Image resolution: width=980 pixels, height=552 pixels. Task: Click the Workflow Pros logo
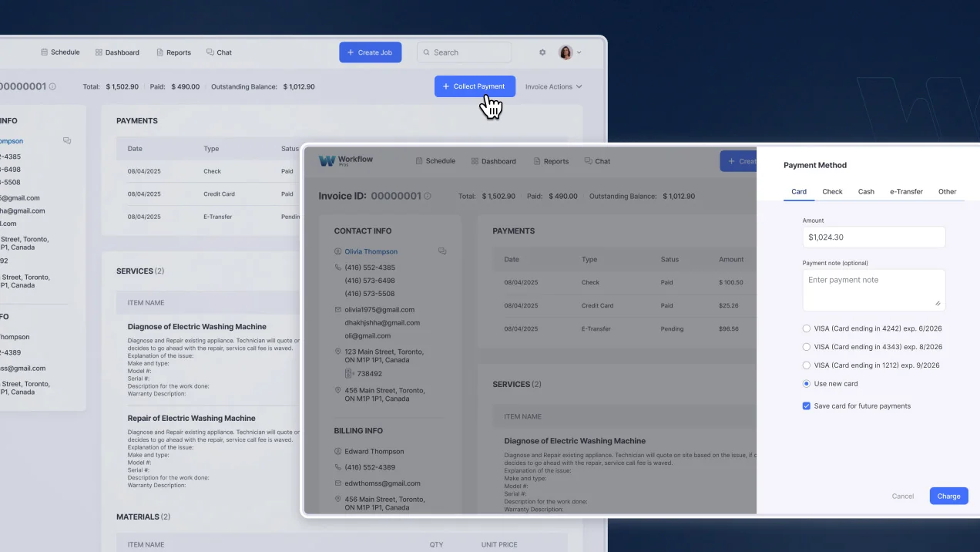coord(345,160)
